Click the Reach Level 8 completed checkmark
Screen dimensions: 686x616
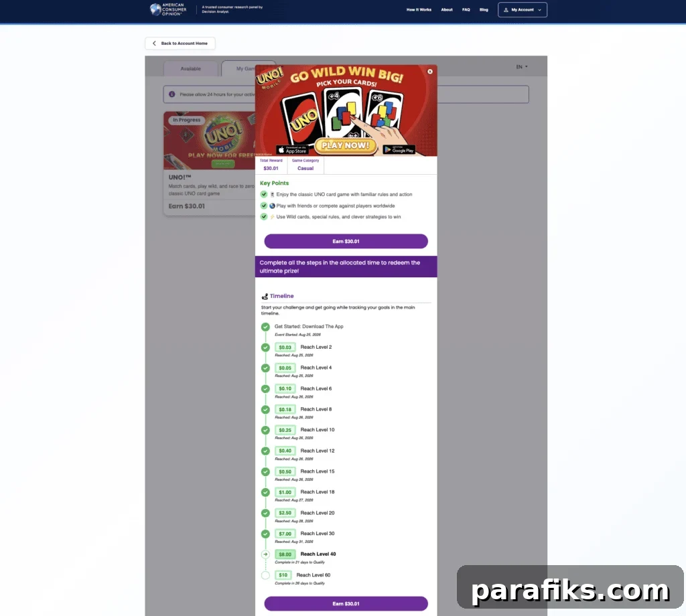coord(265,410)
